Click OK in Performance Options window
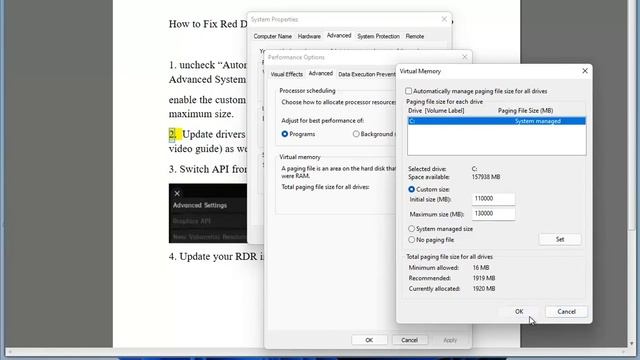This screenshot has height=360, width=640. point(369,340)
